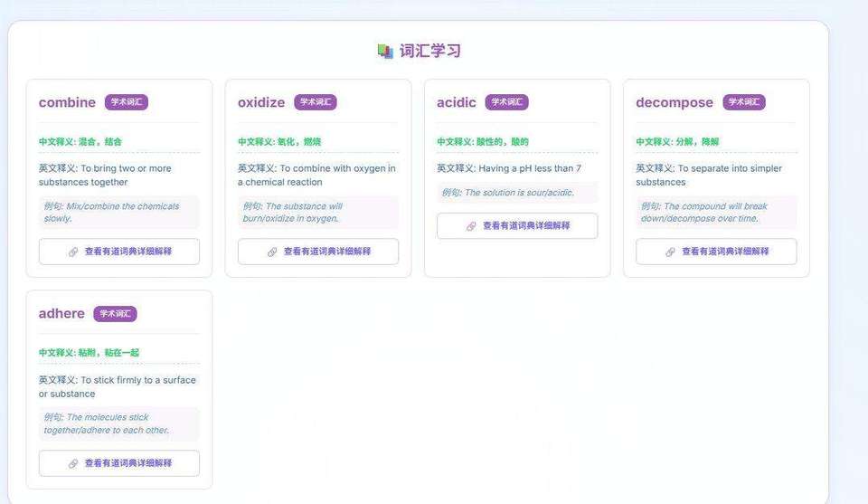Click Chinese meaning '粘附，粘在一起' in adhere card
Screen dimensions: 868x504
pyautogui.click(x=108, y=353)
